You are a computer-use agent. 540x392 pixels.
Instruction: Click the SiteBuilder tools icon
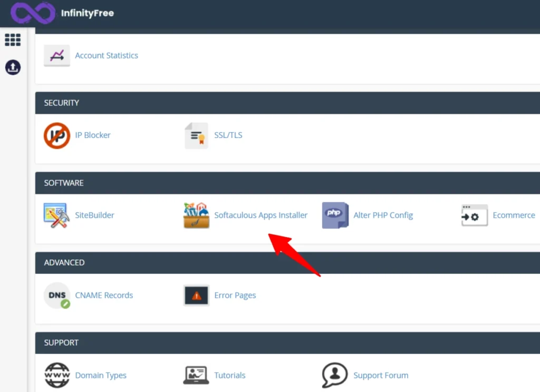(56, 215)
